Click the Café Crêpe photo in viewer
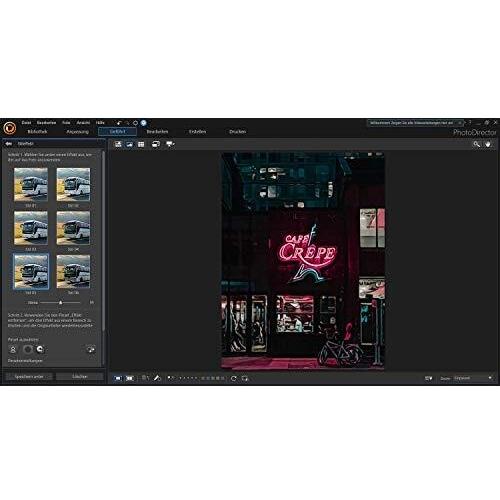 pos(303,261)
